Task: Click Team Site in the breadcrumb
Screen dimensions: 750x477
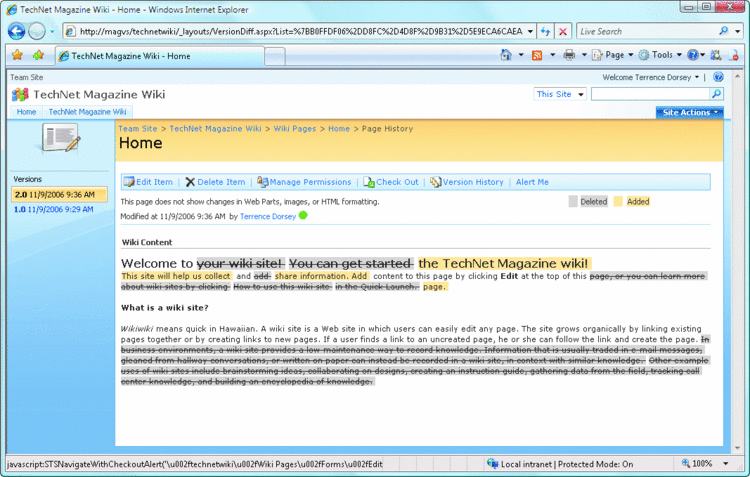Action: (x=137, y=129)
